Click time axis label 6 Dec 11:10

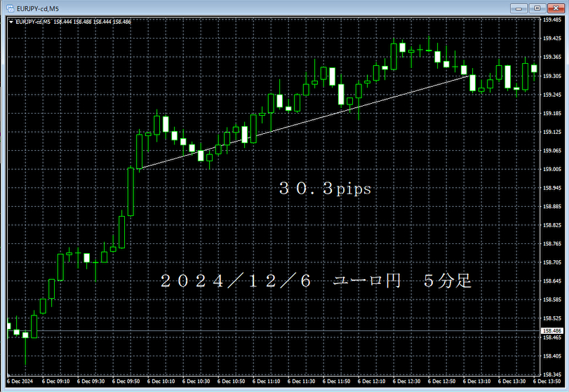click(267, 381)
